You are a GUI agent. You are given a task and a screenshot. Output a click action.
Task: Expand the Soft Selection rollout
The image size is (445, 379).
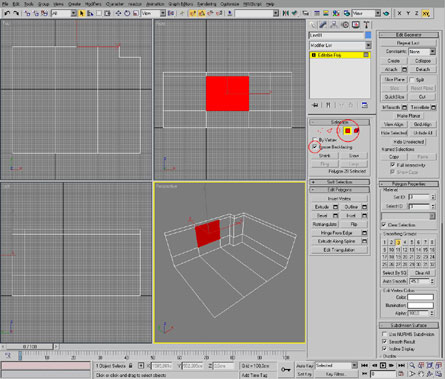[x=340, y=182]
